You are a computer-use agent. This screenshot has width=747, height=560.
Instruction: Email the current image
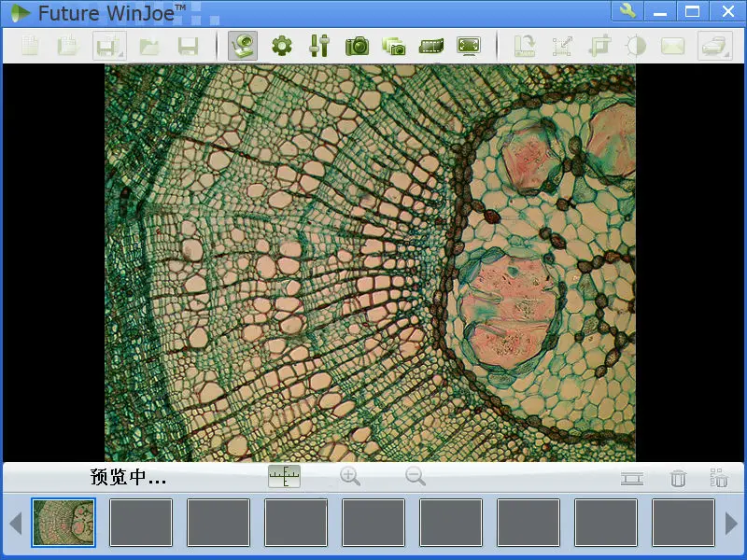coord(673,44)
